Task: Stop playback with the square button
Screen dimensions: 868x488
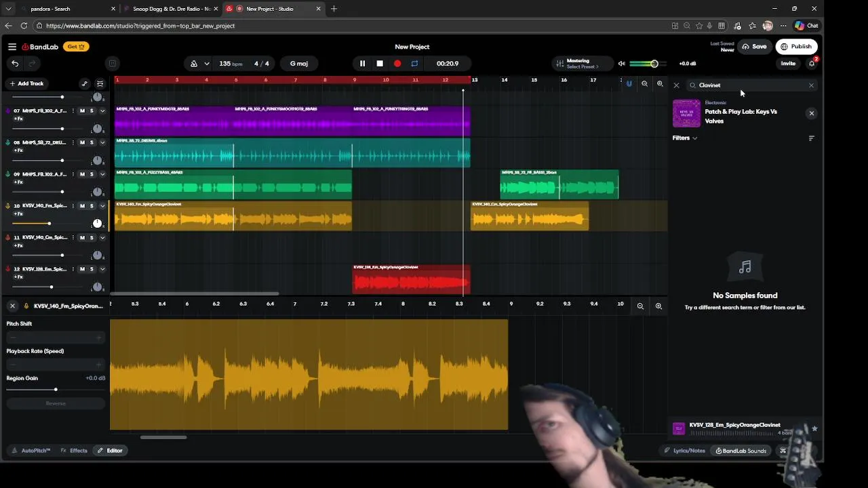Action: coord(380,64)
